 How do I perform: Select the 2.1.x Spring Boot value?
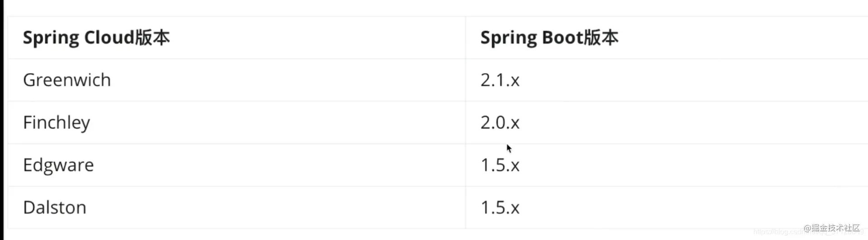click(x=500, y=80)
